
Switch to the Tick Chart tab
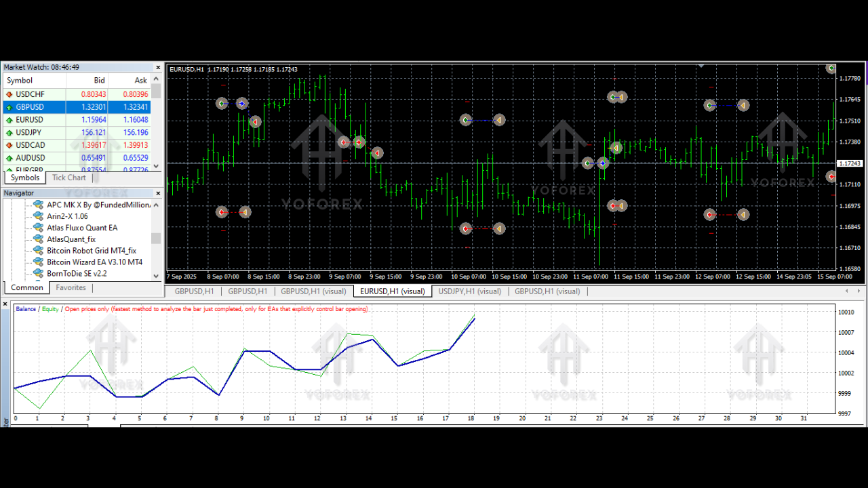coord(68,178)
